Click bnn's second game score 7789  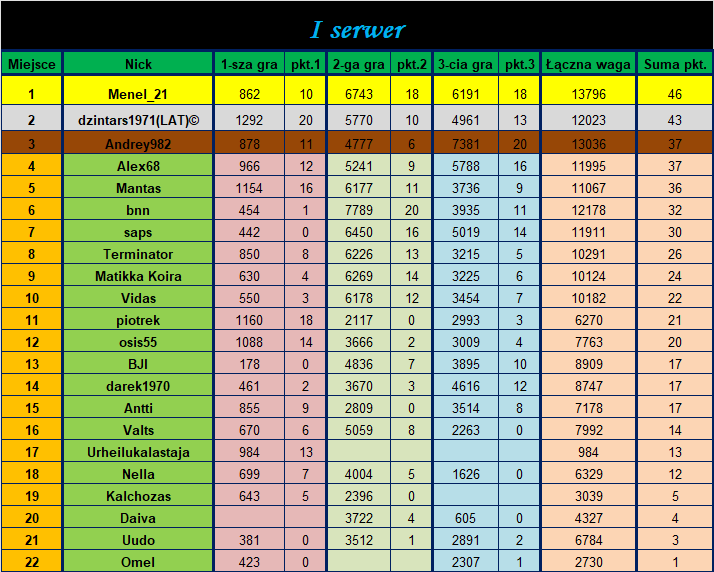(358, 209)
